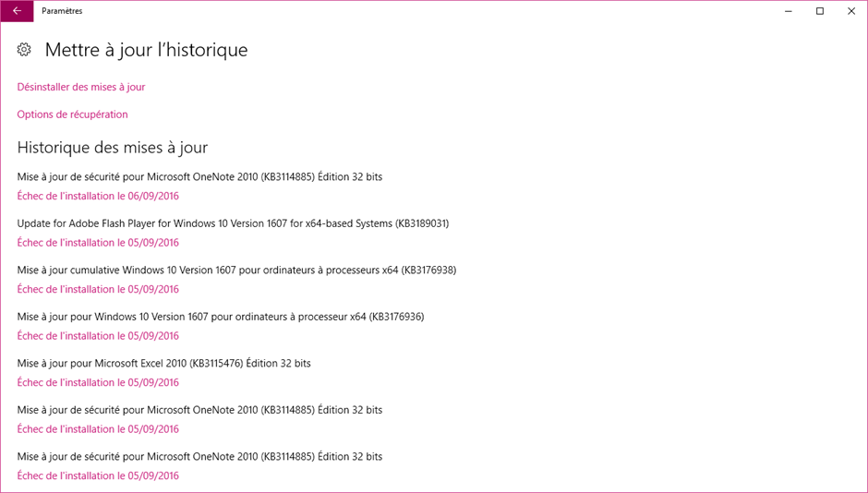Click the back arrow button
Image resolution: width=868 pixels, height=493 pixels.
tap(18, 11)
